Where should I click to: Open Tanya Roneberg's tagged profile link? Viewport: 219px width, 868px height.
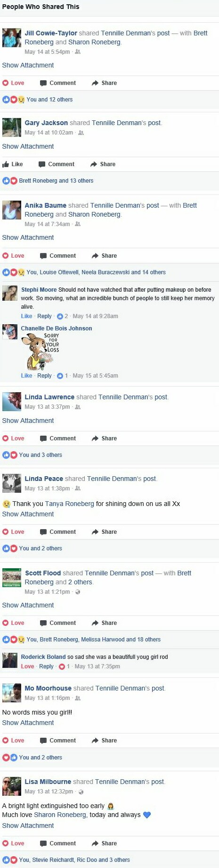[70, 504]
